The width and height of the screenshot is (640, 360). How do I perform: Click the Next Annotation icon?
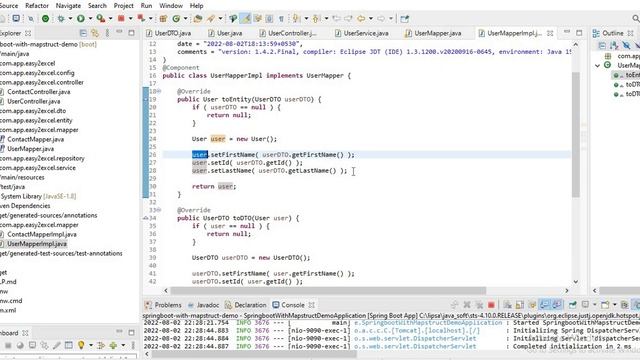pos(296,18)
